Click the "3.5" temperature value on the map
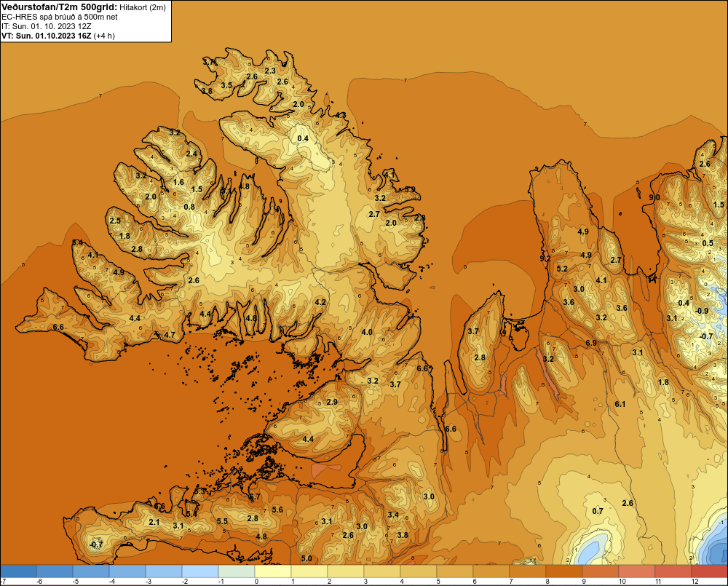This screenshot has height=586, width=728. pyautogui.click(x=226, y=85)
